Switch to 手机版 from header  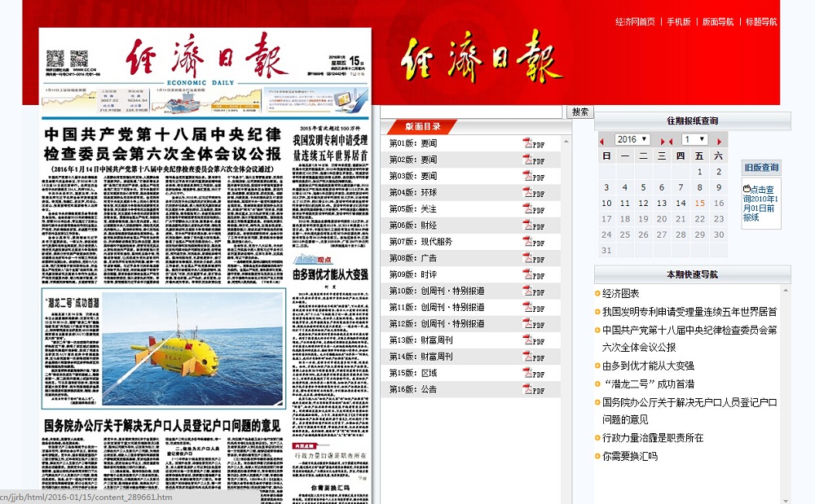coord(679,22)
